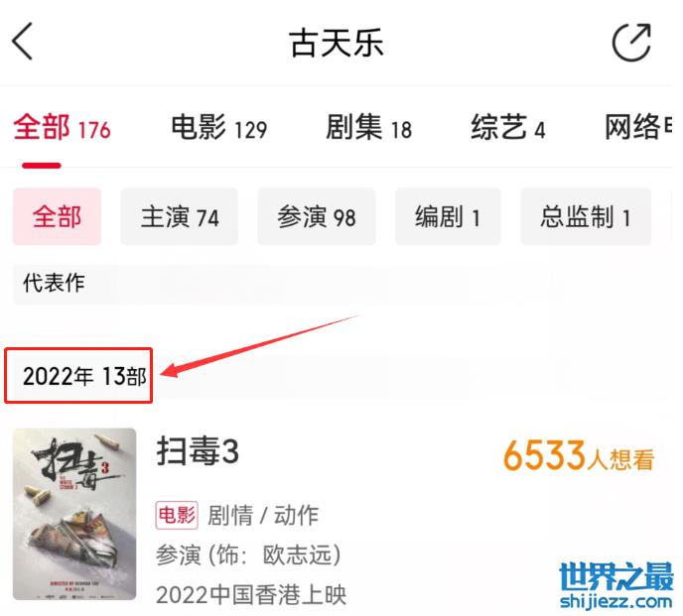683x616 pixels.
Task: Tap the 古天乐 page title
Action: [x=337, y=43]
